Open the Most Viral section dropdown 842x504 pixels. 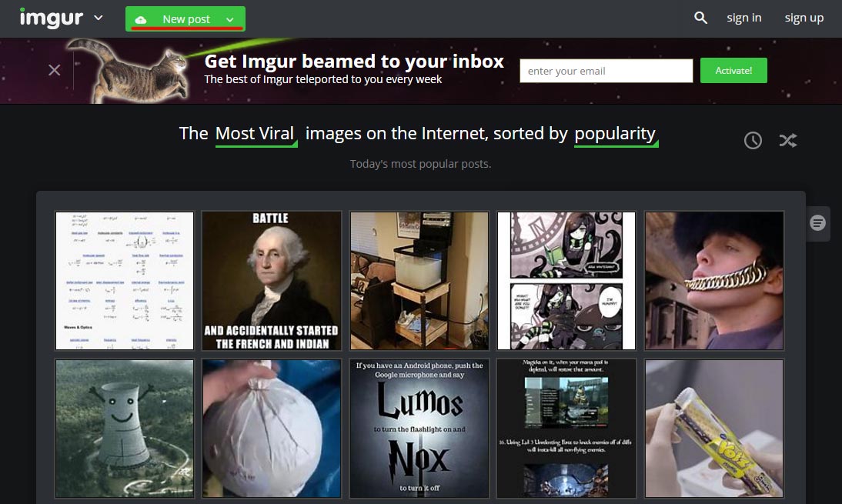point(256,134)
